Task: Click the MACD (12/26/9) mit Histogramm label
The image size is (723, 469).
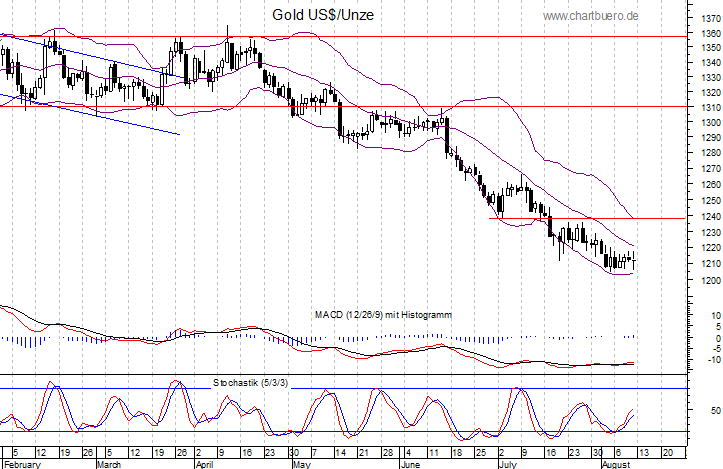Action: [383, 315]
